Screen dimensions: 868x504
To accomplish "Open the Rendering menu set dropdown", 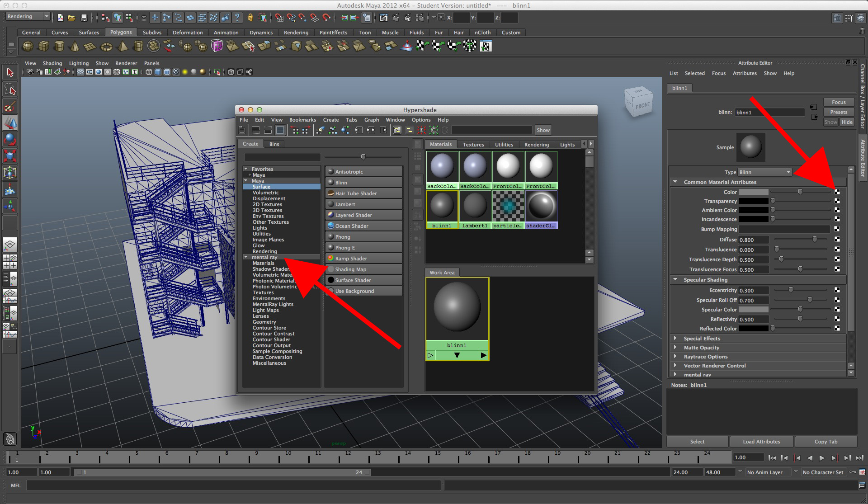I will click(x=28, y=16).
